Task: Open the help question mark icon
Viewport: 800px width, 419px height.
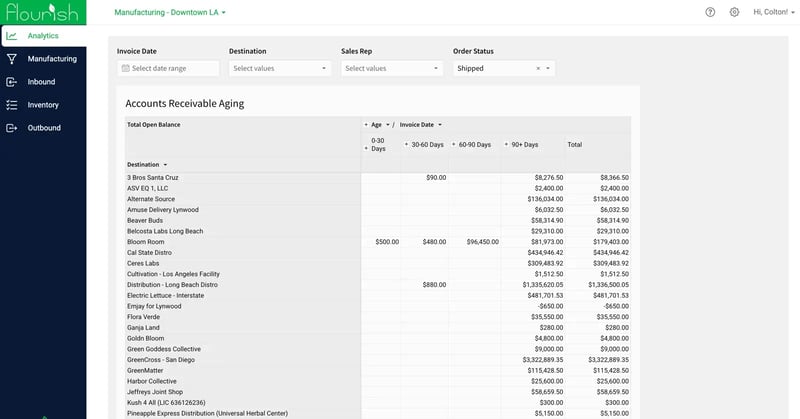Action: click(x=710, y=12)
